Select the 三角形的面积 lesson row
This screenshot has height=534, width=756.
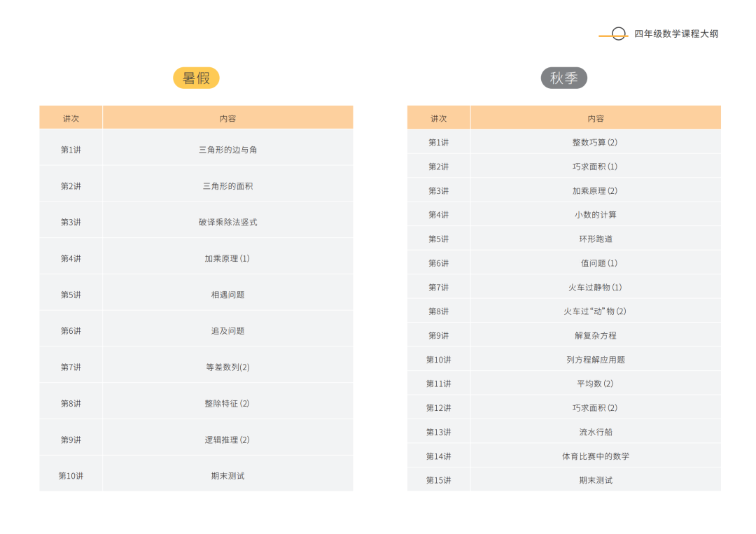[227, 186]
